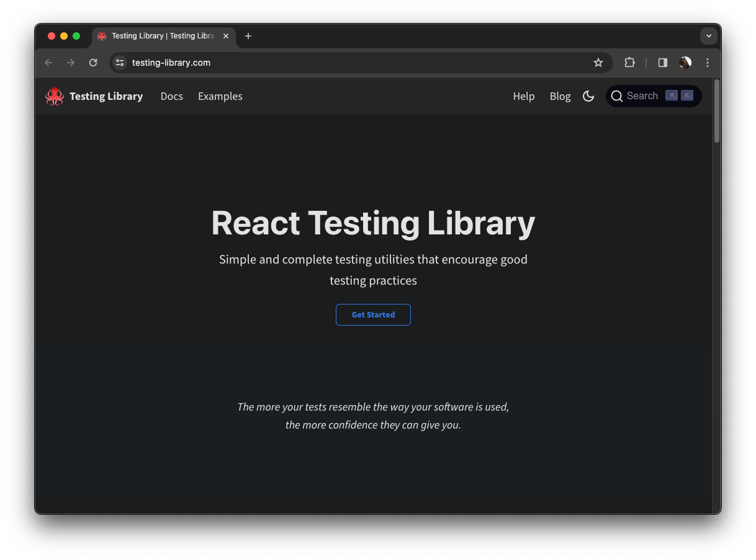756x560 pixels.
Task: Click the address bar URL testing-library.com
Action: pyautogui.click(x=171, y=63)
